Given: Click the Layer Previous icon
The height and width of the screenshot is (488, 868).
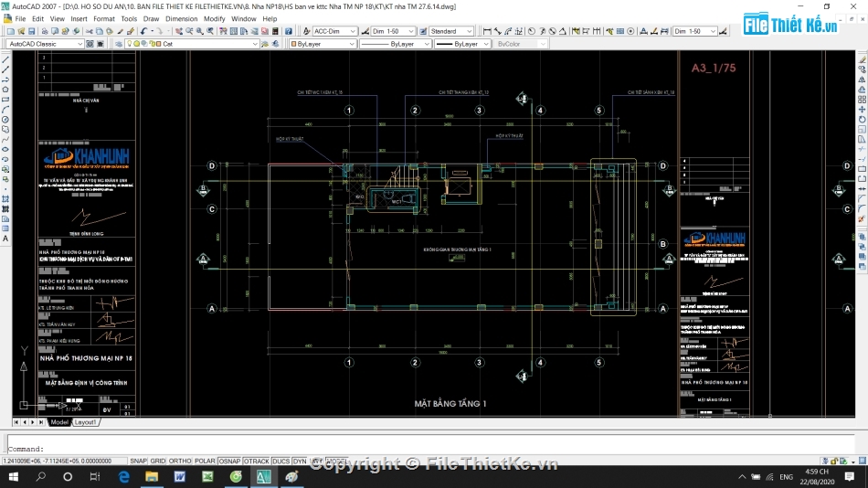Looking at the screenshot, I should pyautogui.click(x=275, y=44).
